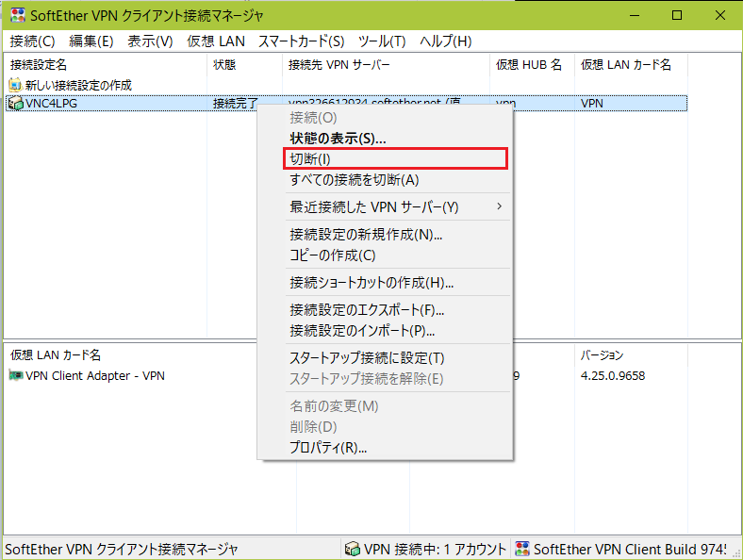Viewport: 743px width, 560px height.
Task: Click the new connection setting folder icon
Action: pos(16,85)
